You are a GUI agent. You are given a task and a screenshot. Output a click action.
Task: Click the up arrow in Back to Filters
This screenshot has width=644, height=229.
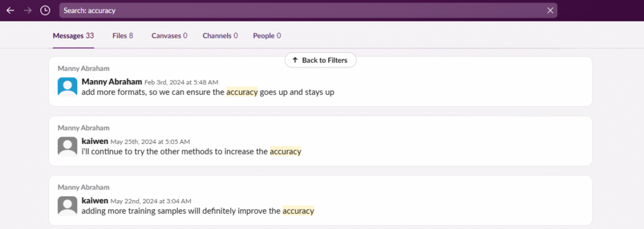(x=295, y=60)
